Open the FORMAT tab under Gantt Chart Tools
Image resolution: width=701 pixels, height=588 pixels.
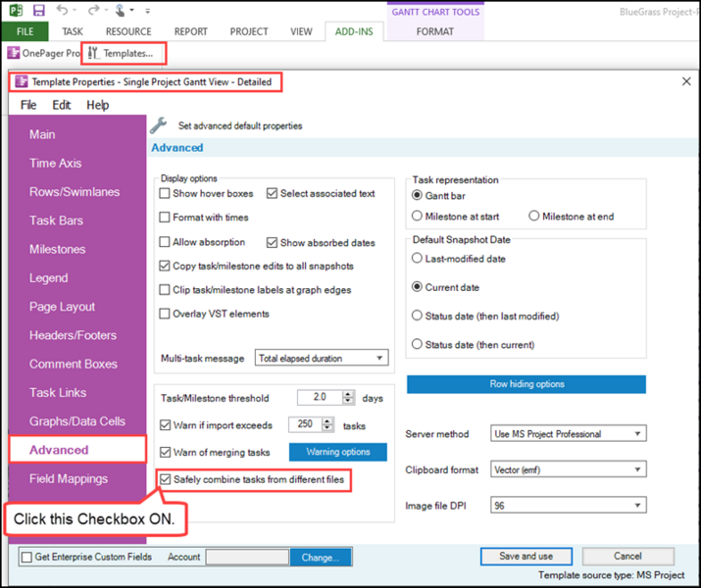(x=435, y=31)
